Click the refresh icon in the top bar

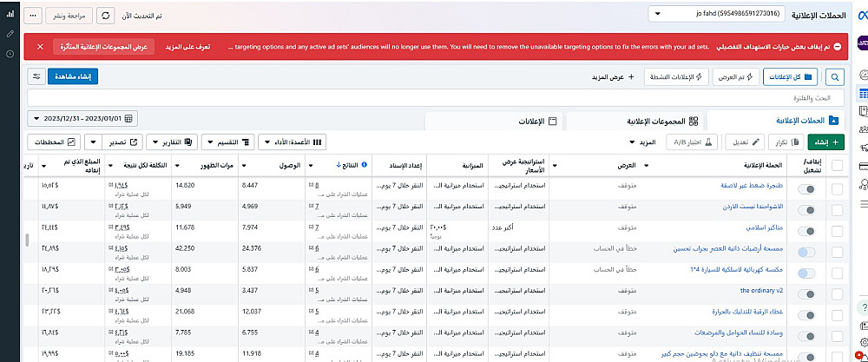105,16
